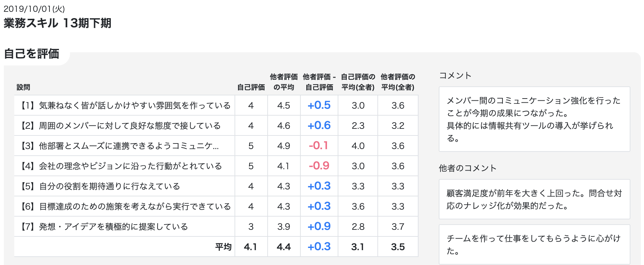
Task: Click the 他者評価の平均 column header
Action: point(284,82)
